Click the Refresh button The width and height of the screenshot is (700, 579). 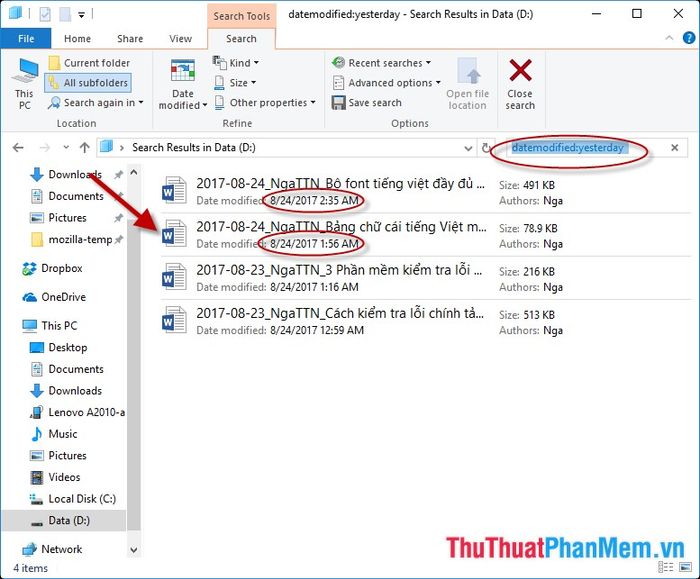pos(486,148)
